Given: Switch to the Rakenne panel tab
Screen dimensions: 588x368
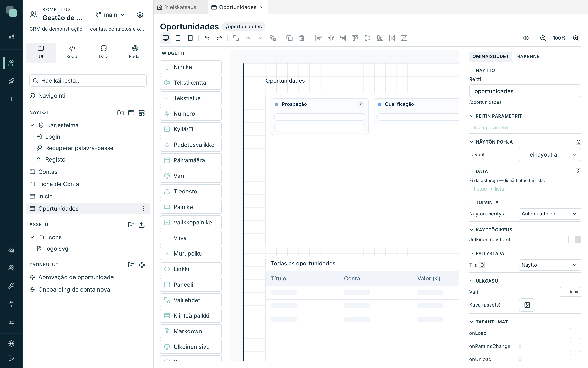Looking at the screenshot, I should coord(528,56).
